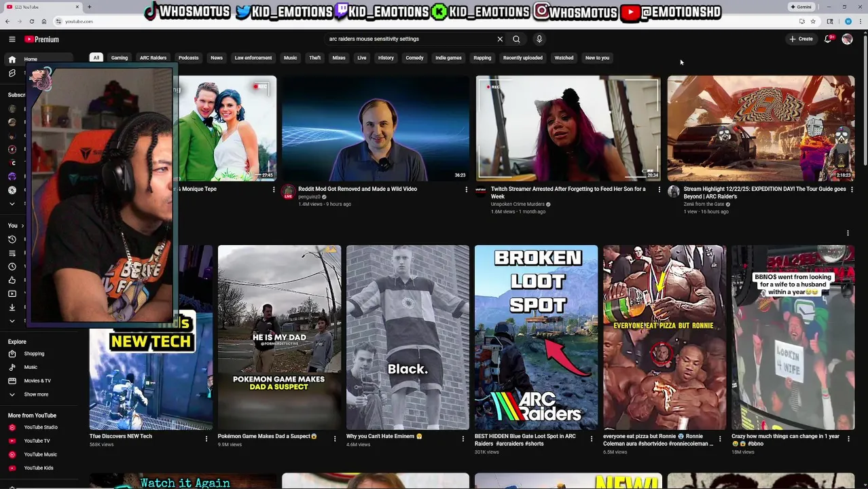Go back in browser
Viewport: 868px width, 489px height.
pyautogui.click(x=7, y=22)
